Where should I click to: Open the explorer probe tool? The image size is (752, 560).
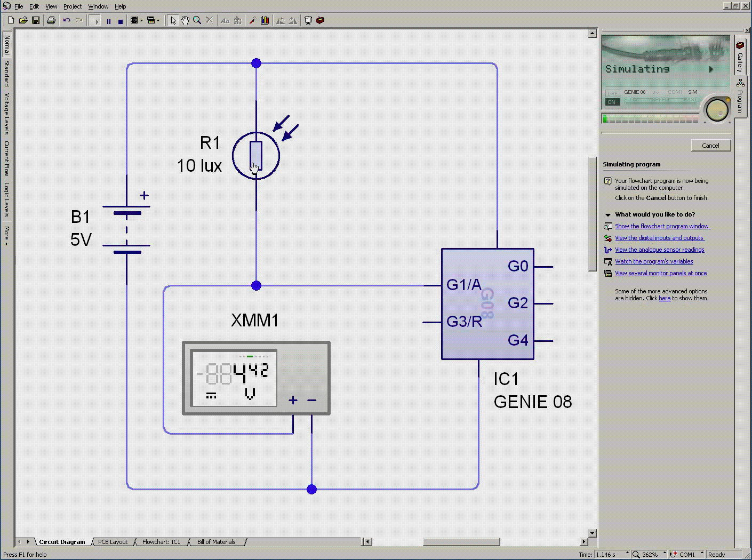point(253,20)
